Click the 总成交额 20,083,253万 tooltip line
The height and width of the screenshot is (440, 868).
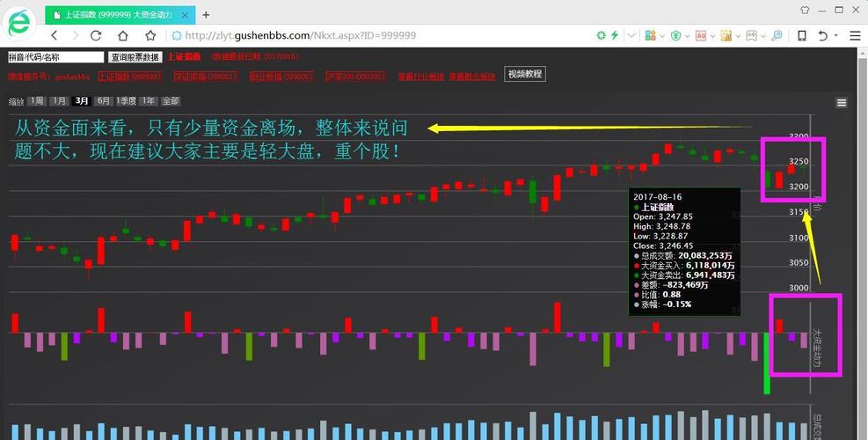(682, 256)
